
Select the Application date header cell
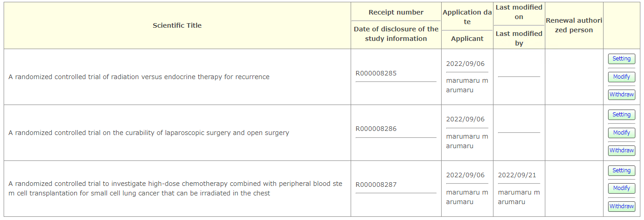467,17
